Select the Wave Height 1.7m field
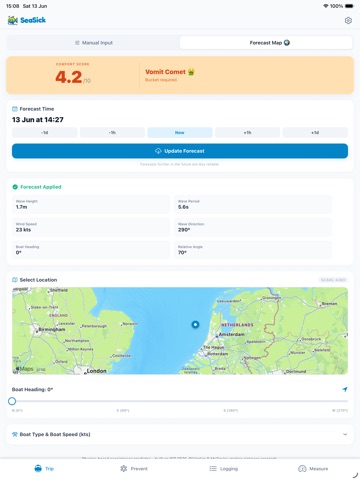The height and width of the screenshot is (480, 360). (91, 204)
